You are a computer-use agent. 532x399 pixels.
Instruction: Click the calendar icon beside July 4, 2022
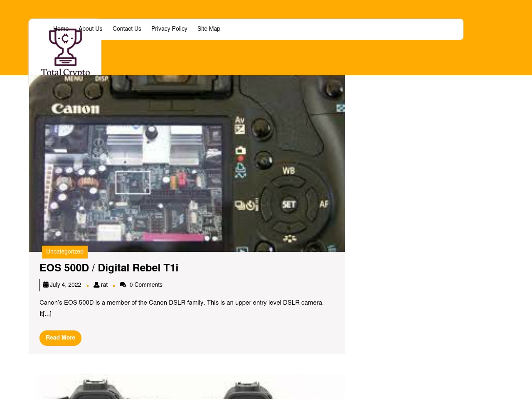tap(46, 285)
